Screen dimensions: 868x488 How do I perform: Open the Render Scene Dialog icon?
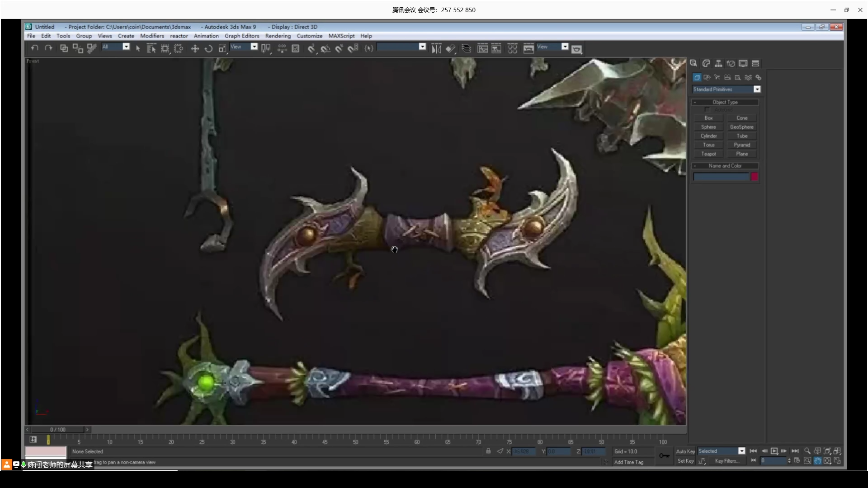(x=528, y=48)
